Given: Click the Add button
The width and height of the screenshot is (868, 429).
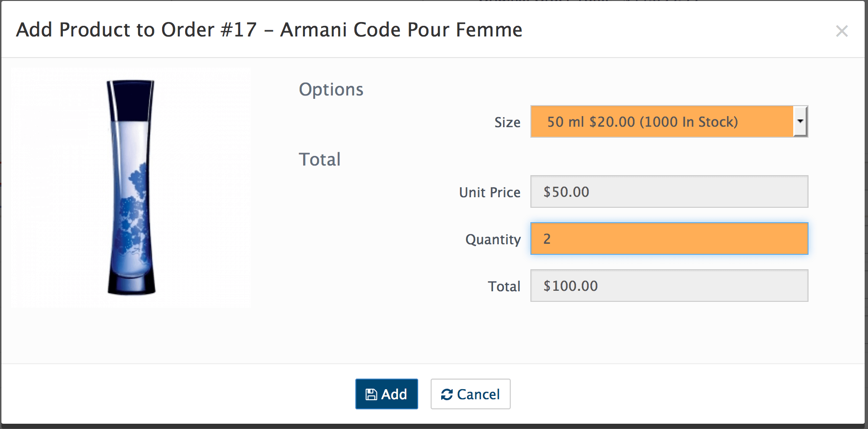Looking at the screenshot, I should (x=387, y=394).
